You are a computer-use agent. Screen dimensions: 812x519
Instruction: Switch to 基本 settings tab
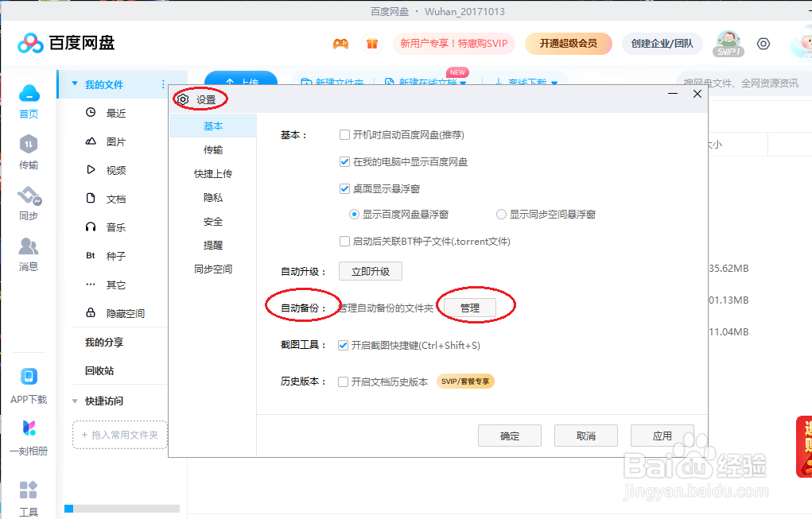click(213, 126)
